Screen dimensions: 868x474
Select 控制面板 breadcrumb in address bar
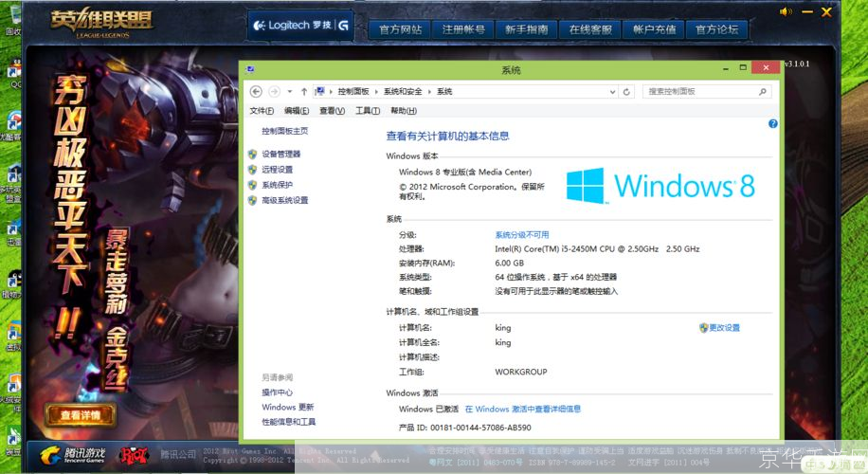353,91
